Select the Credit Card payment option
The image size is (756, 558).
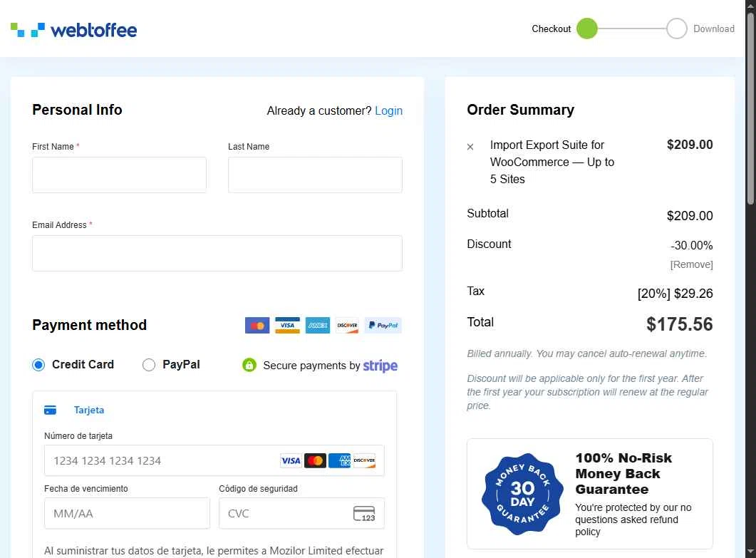tap(38, 365)
